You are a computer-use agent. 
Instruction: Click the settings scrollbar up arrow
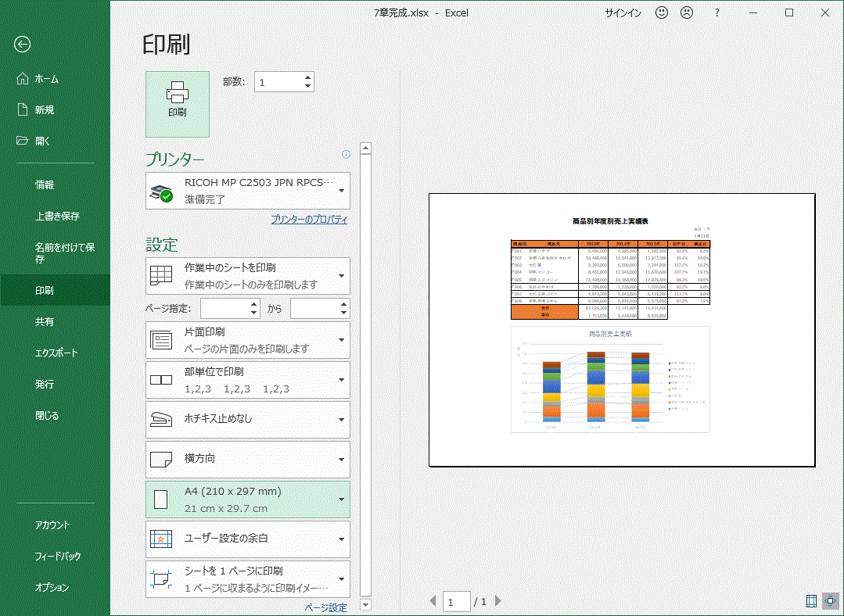(365, 148)
